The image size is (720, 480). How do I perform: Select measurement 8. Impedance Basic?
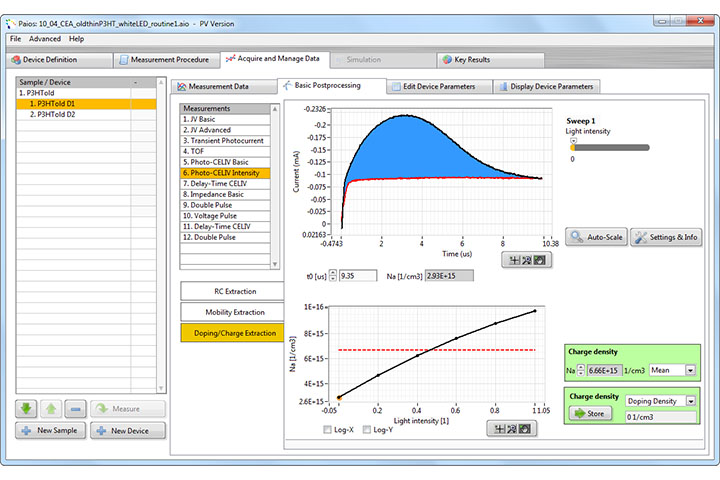click(x=225, y=194)
